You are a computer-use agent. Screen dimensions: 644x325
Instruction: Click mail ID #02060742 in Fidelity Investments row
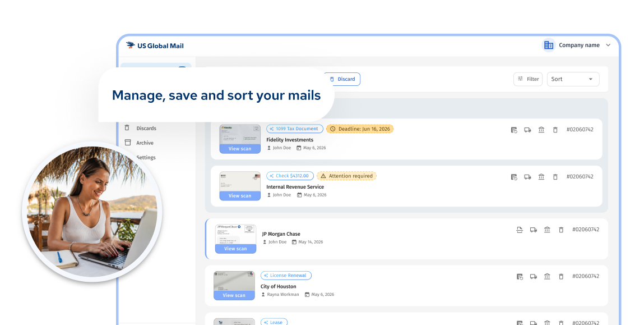tap(580, 130)
